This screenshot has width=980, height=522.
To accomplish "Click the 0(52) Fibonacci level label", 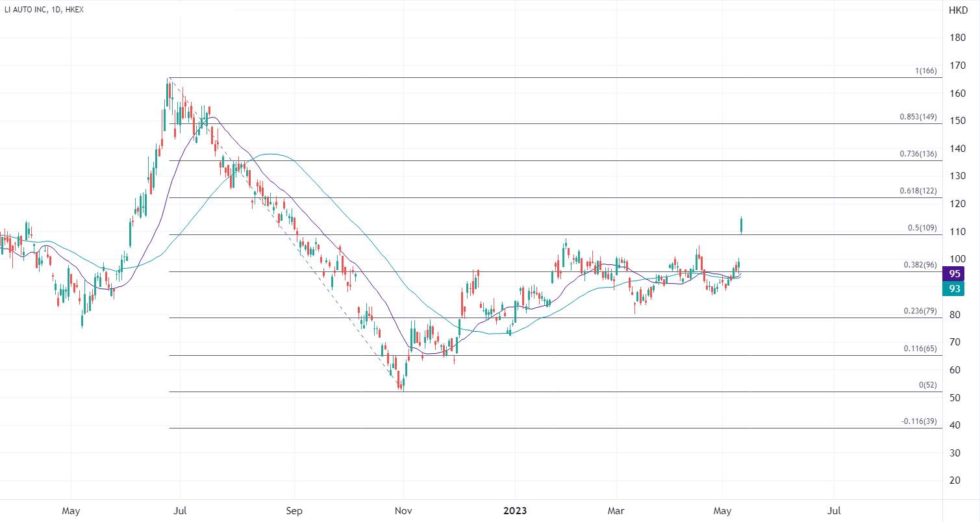I will [x=928, y=386].
